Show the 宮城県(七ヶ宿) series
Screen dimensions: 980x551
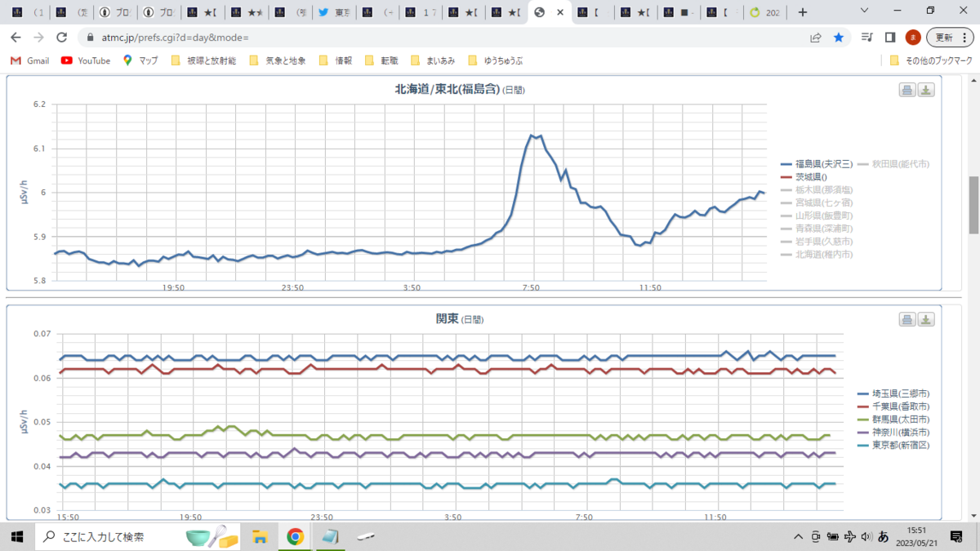pyautogui.click(x=817, y=202)
